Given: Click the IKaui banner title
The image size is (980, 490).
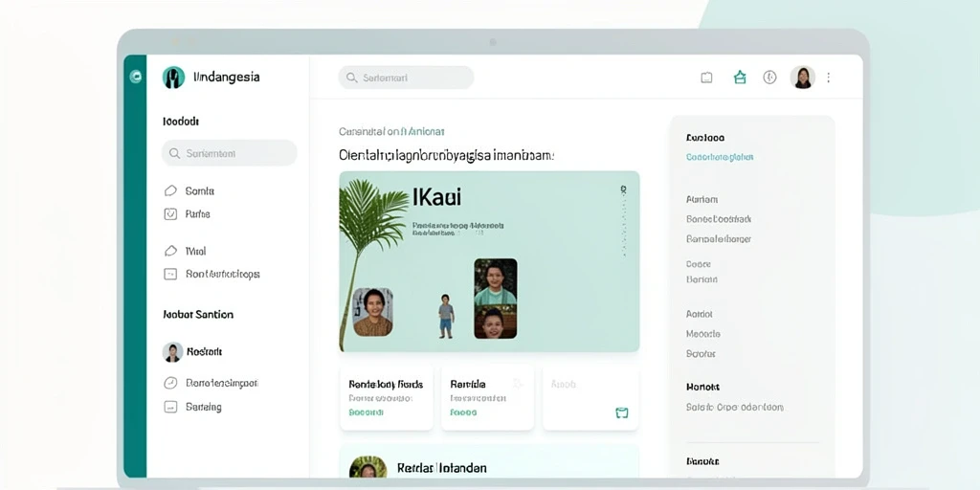Looking at the screenshot, I should pos(436,197).
